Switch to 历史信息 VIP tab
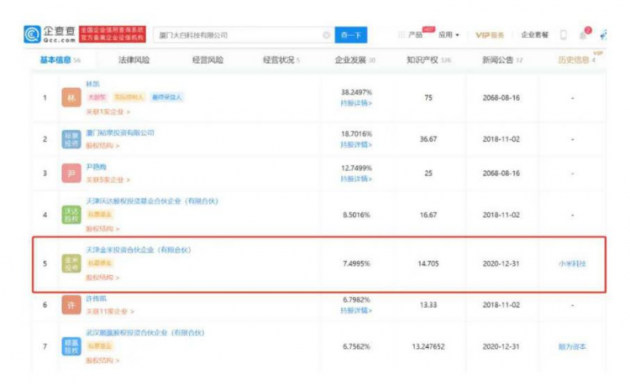 click(x=577, y=60)
